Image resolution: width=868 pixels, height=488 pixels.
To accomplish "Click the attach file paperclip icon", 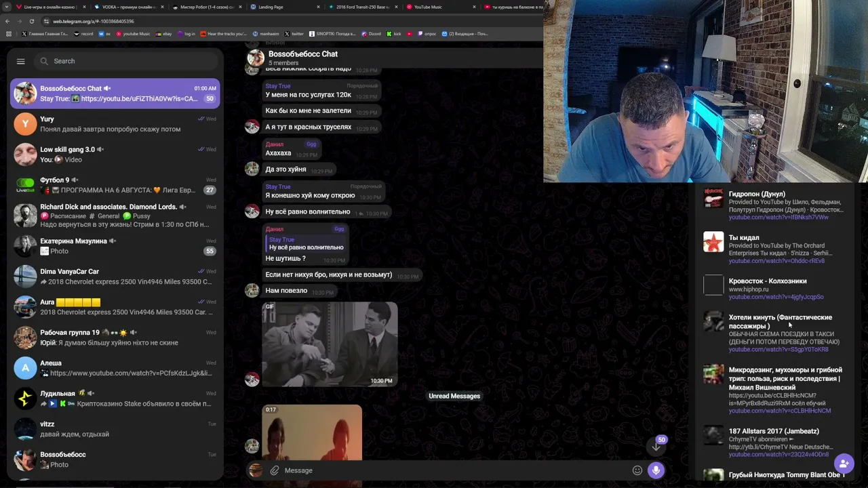I will (x=275, y=470).
